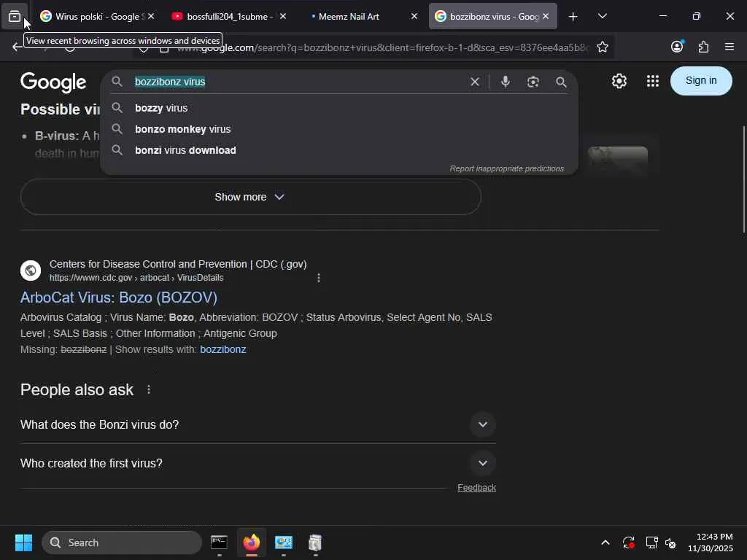Start voice search with microphone icon
The height and width of the screenshot is (560, 747).
point(506,82)
